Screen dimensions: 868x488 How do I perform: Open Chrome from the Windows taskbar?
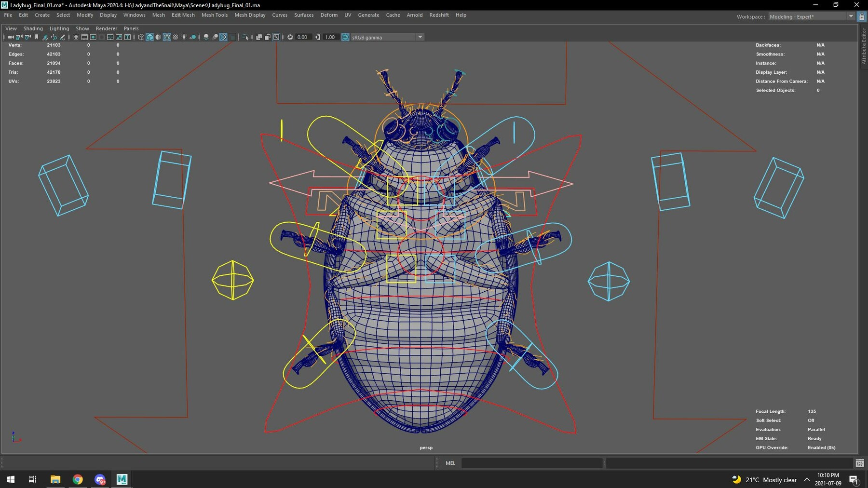click(77, 479)
